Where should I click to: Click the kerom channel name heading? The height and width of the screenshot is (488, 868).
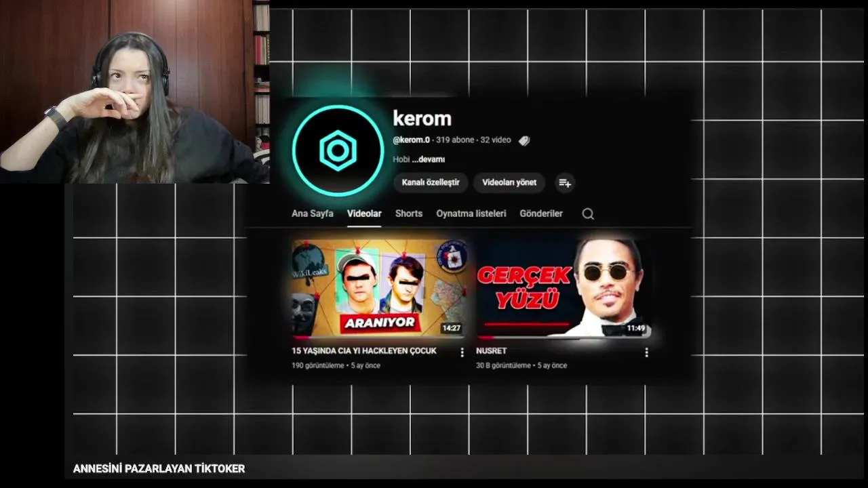tap(422, 119)
